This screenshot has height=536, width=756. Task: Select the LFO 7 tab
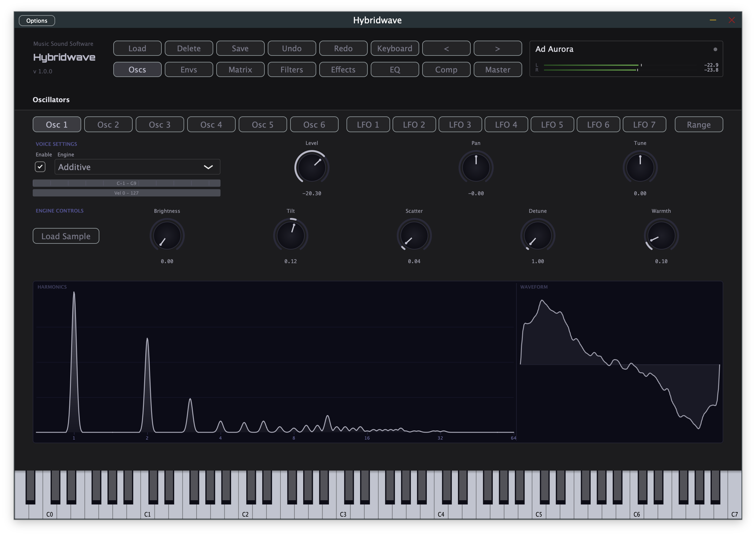[x=644, y=124]
